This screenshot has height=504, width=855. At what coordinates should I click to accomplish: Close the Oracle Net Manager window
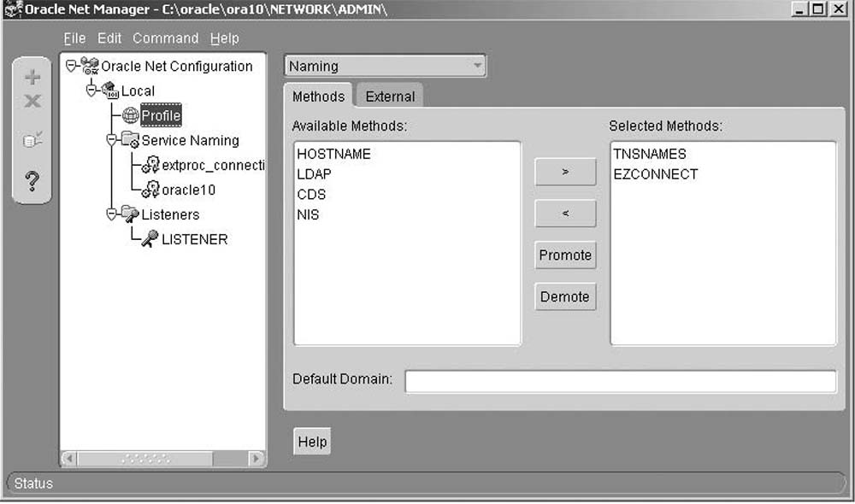click(838, 9)
